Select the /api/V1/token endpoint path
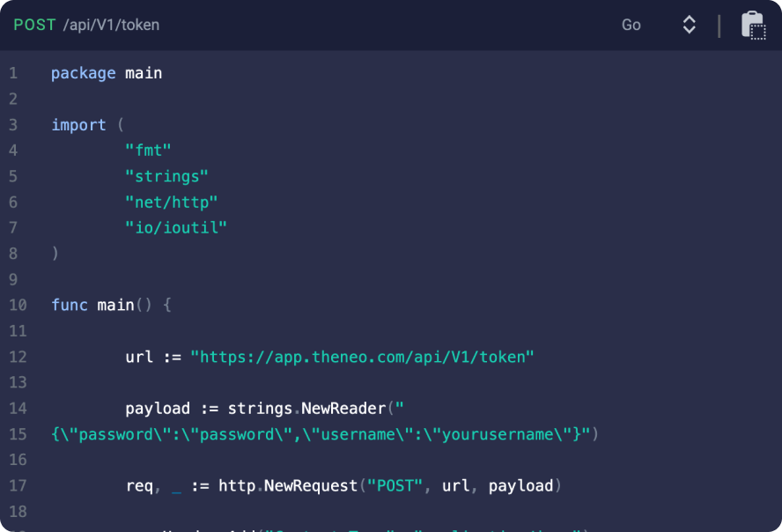Screen dimensions: 782x532 (112, 25)
